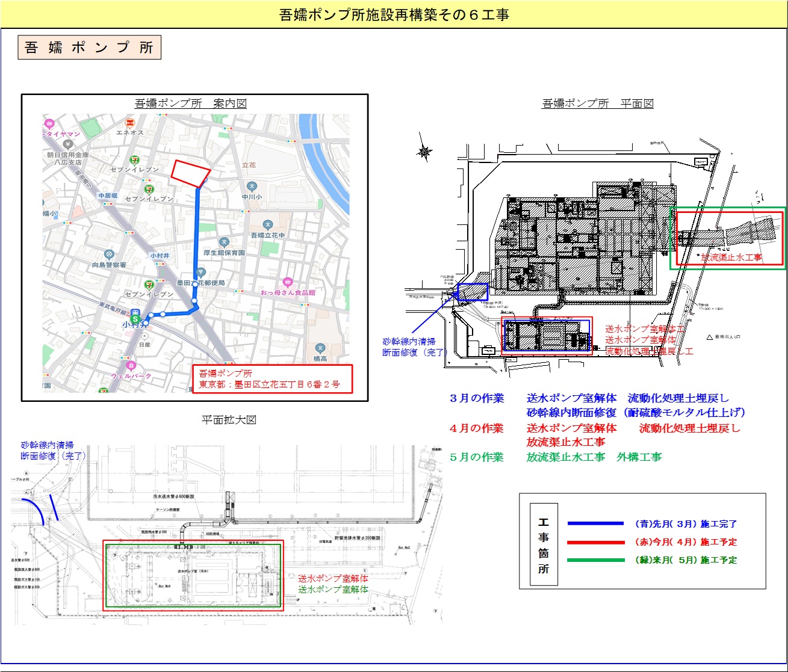The width and height of the screenshot is (788, 672).
Task: Click the pink icon above ウェルパーク
Action: [131, 365]
